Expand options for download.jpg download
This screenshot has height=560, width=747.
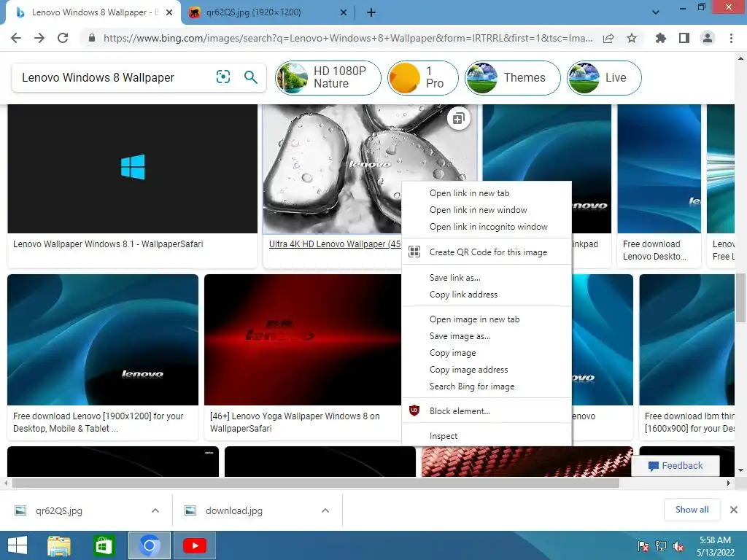tap(325, 510)
